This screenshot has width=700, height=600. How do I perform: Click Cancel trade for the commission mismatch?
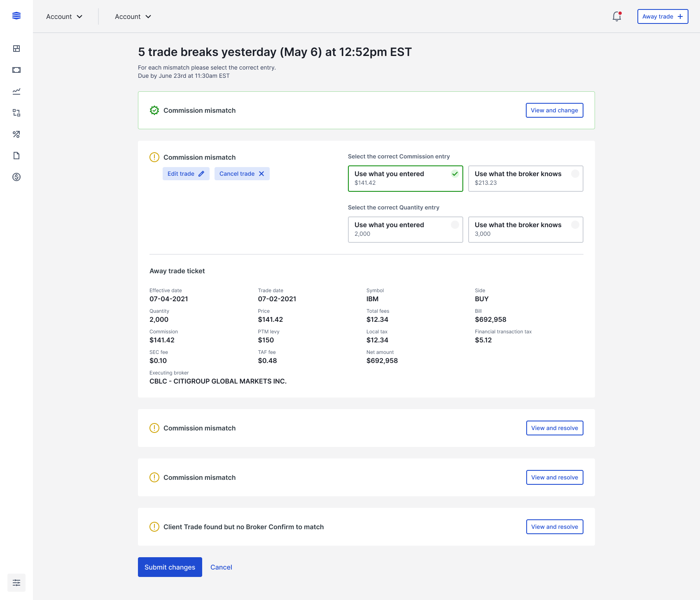242,174
